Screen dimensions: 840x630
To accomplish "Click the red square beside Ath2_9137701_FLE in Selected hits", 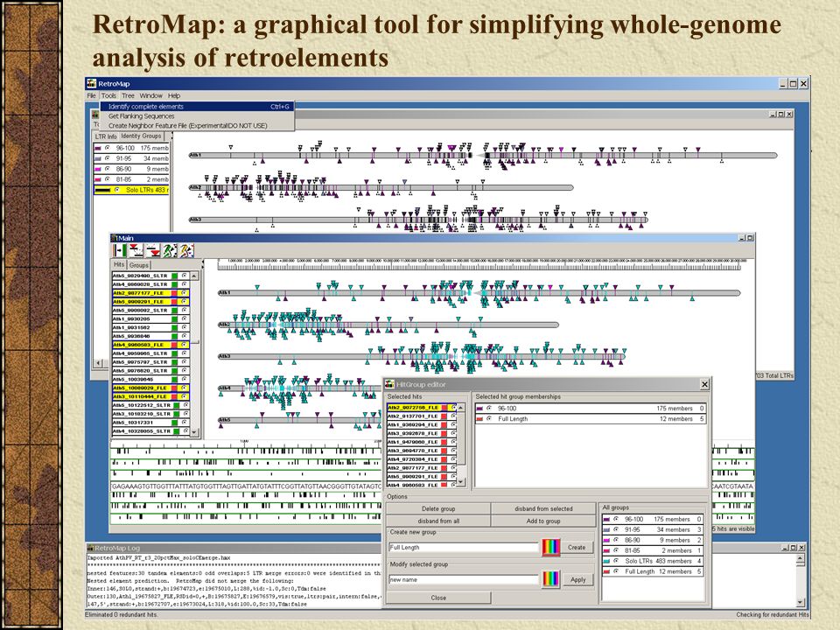I will pos(444,416).
